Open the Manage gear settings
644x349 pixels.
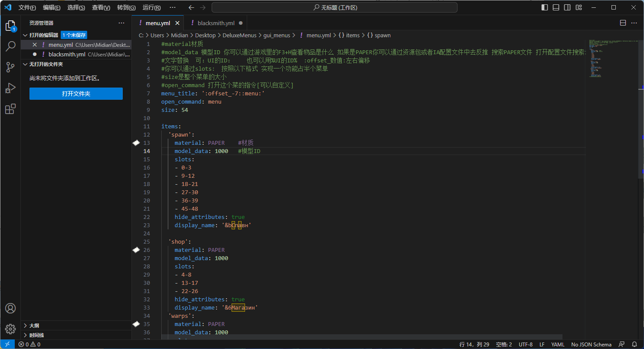(10, 329)
